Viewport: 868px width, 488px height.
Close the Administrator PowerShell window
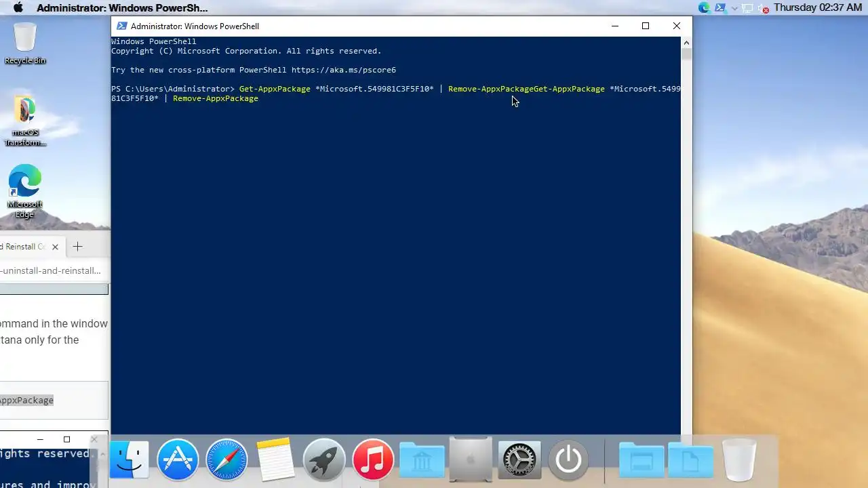pos(677,26)
